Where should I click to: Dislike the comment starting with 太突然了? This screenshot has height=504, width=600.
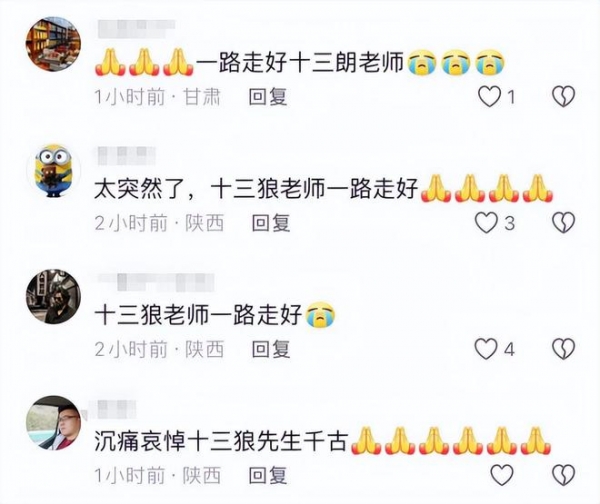564,223
